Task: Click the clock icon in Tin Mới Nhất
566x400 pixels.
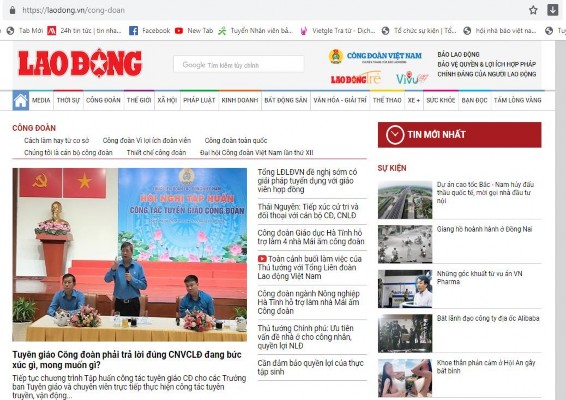Action: [x=395, y=135]
